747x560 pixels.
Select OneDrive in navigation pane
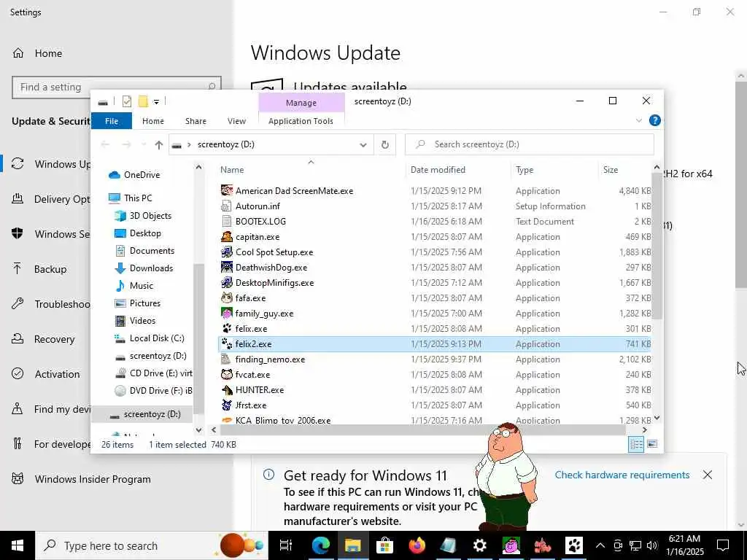pyautogui.click(x=142, y=175)
